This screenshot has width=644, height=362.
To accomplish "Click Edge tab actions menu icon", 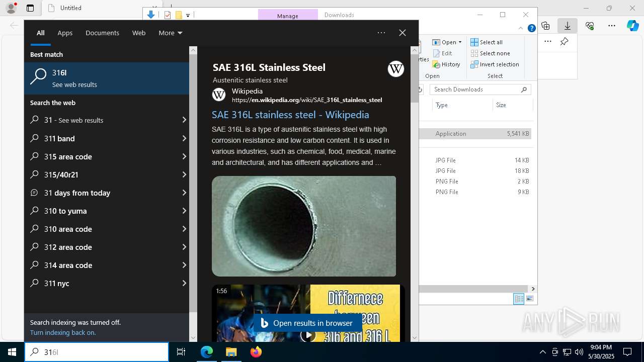I will (x=30, y=8).
